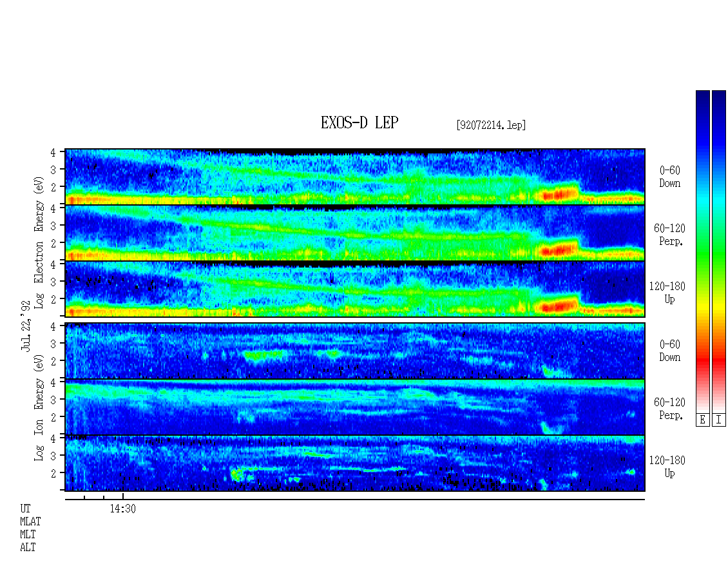Click the electron 60-120 Perp. pitch angle label
The height and width of the screenshot is (564, 728).
click(669, 235)
